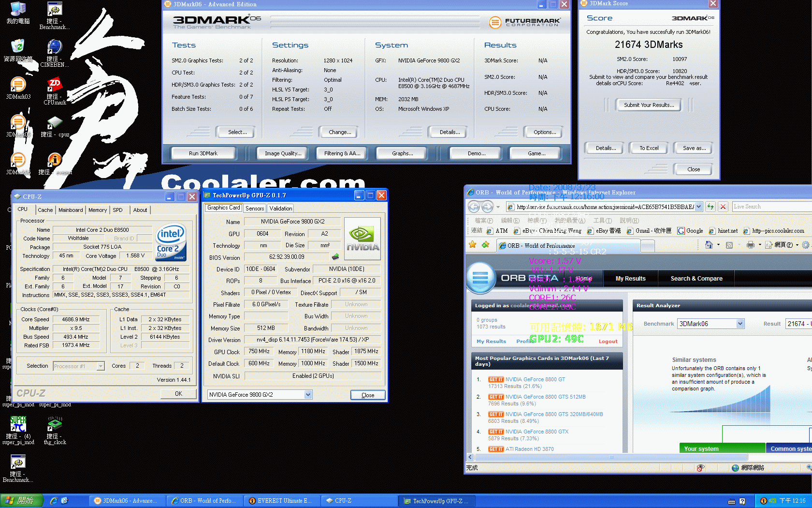This screenshot has width=812, height=508.
Task: Expand the Print button dropdown arrow in IE
Action: [760, 245]
